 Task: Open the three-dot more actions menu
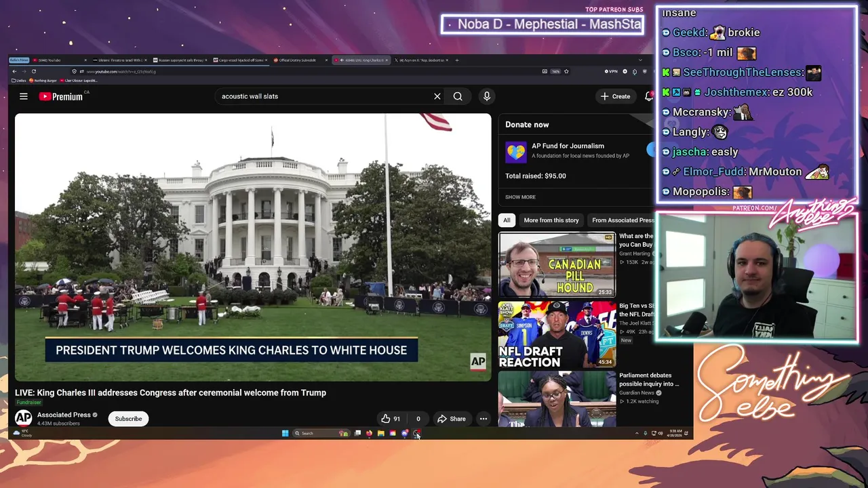point(484,419)
